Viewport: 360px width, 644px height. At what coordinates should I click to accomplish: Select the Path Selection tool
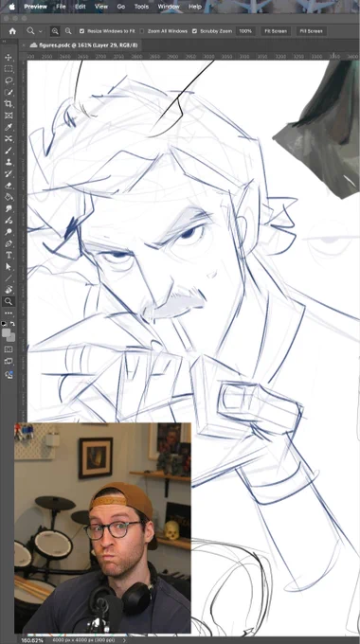pyautogui.click(x=9, y=266)
